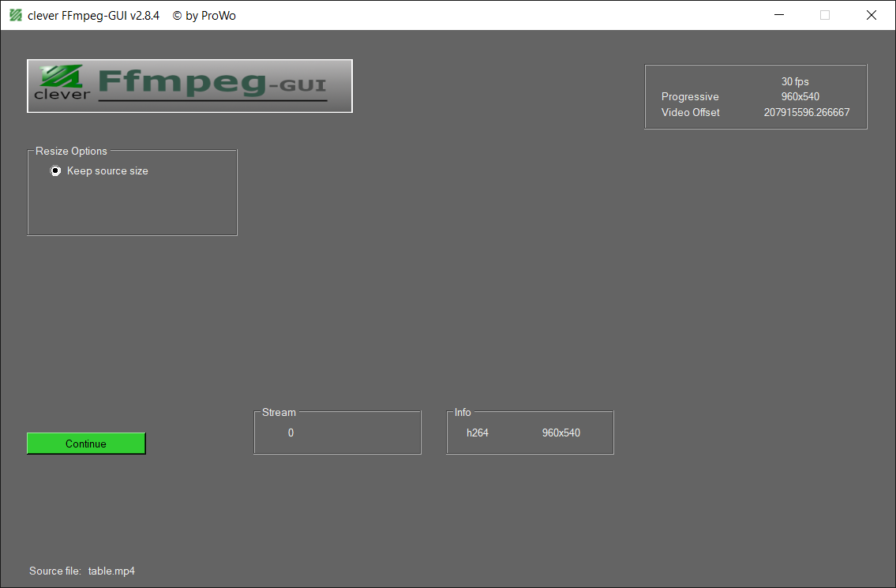Click the disabled maximize button
Image resolution: width=896 pixels, height=588 pixels.
(825, 16)
